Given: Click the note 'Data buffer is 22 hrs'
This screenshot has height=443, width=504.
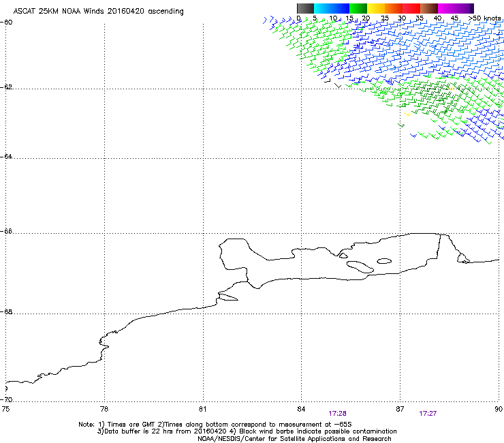Looking at the screenshot, I should pyautogui.click(x=139, y=431).
